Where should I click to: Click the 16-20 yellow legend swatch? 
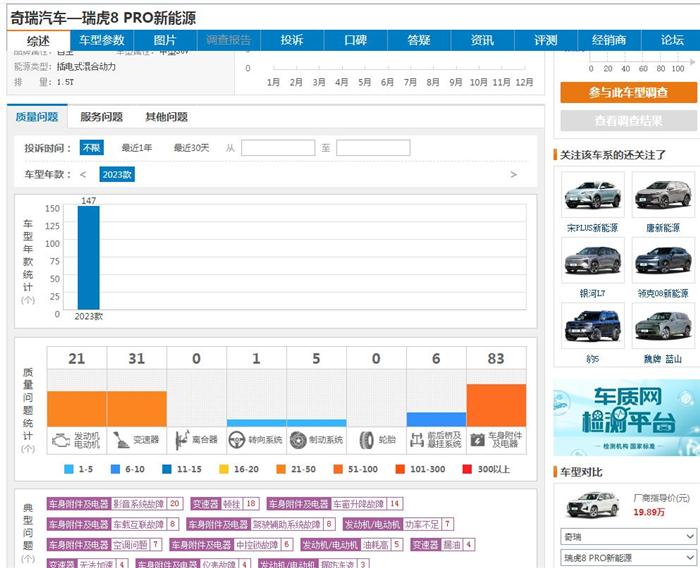[224, 469]
